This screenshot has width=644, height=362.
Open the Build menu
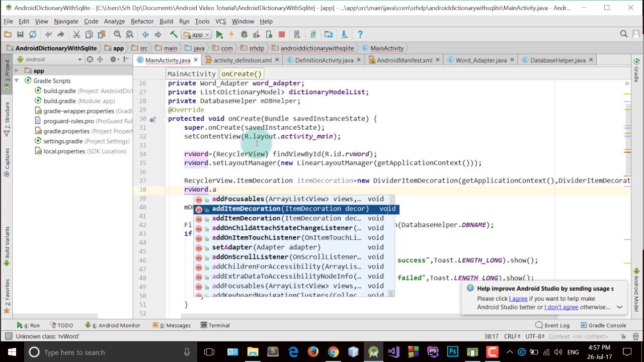[166, 21]
